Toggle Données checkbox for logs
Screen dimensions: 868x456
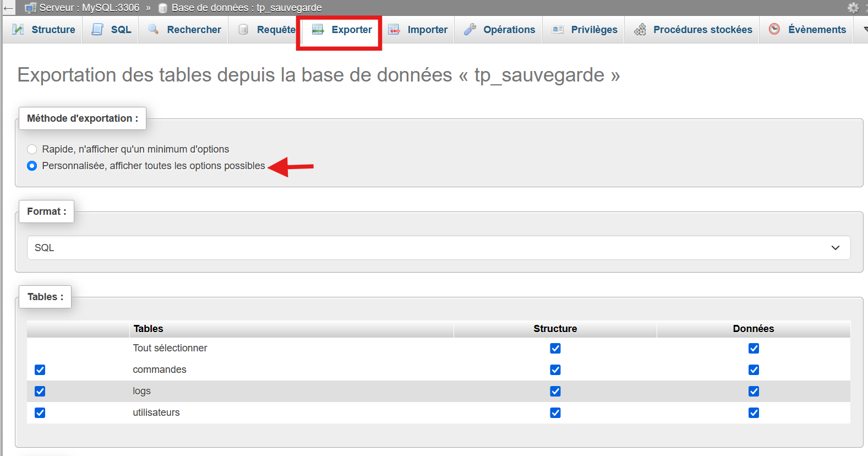754,392
